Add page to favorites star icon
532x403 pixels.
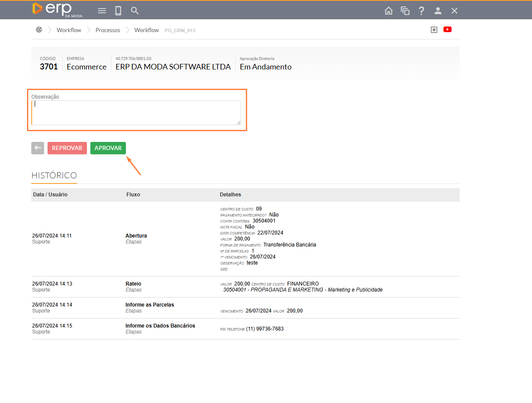434,30
